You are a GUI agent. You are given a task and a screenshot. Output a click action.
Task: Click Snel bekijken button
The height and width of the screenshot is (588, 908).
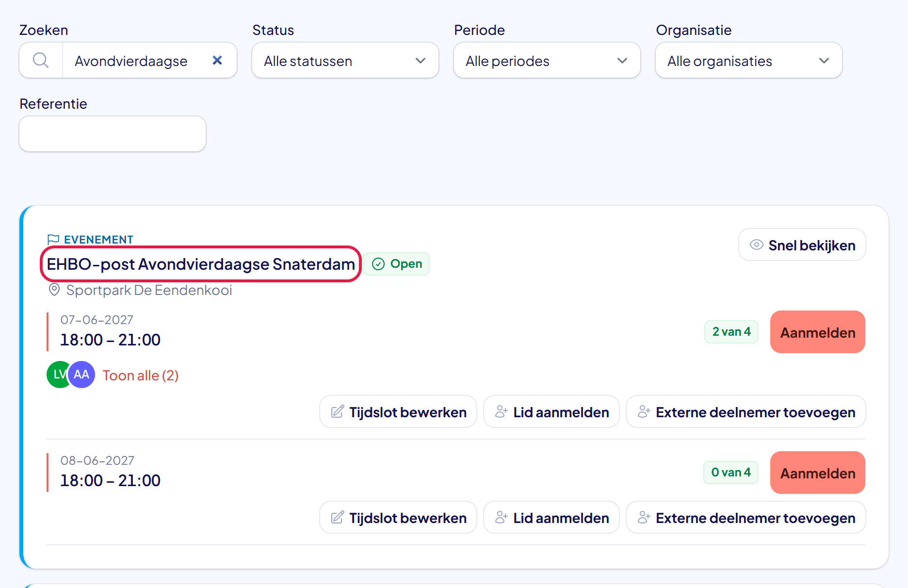coord(802,245)
